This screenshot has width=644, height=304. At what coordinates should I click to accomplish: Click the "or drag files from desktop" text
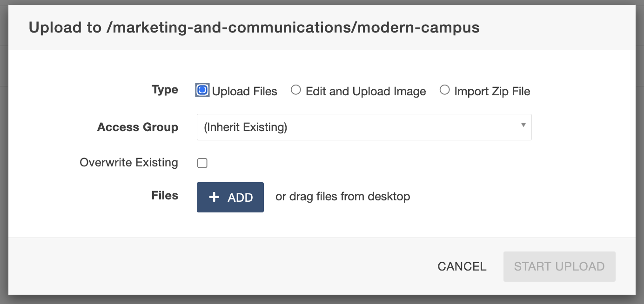tap(342, 197)
